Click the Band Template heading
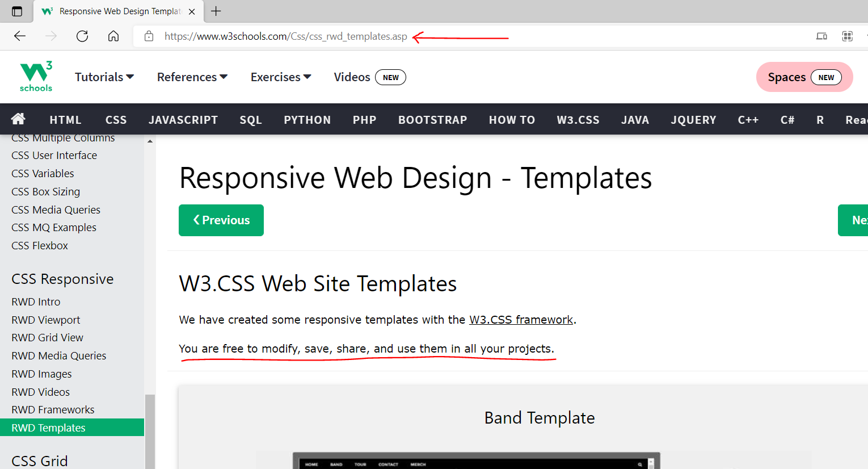Screen dimensions: 868x469 coord(540,418)
